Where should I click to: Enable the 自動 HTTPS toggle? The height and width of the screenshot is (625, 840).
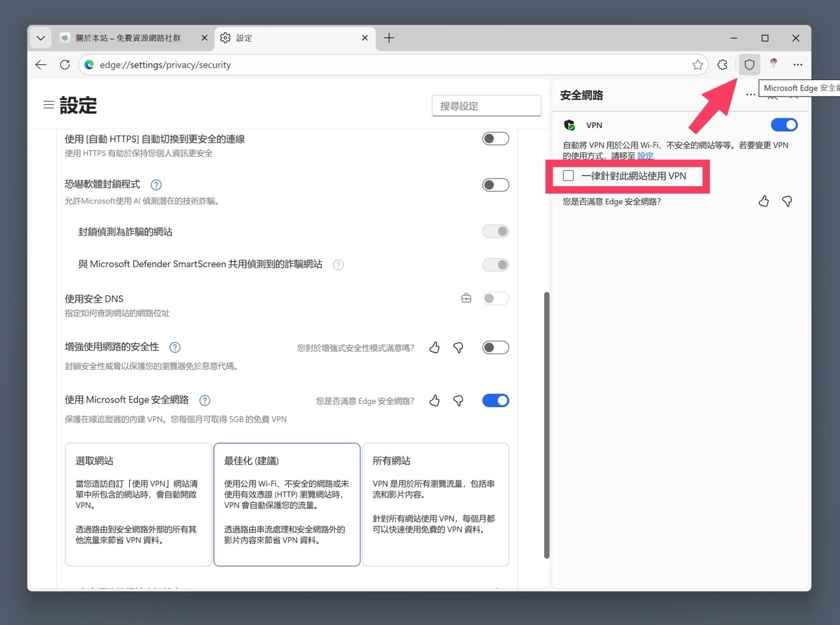point(495,139)
